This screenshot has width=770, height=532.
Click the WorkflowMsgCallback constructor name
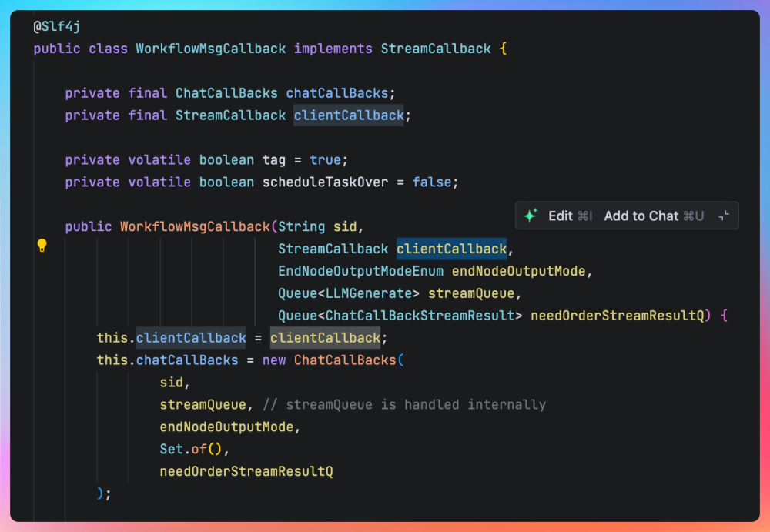tap(195, 227)
